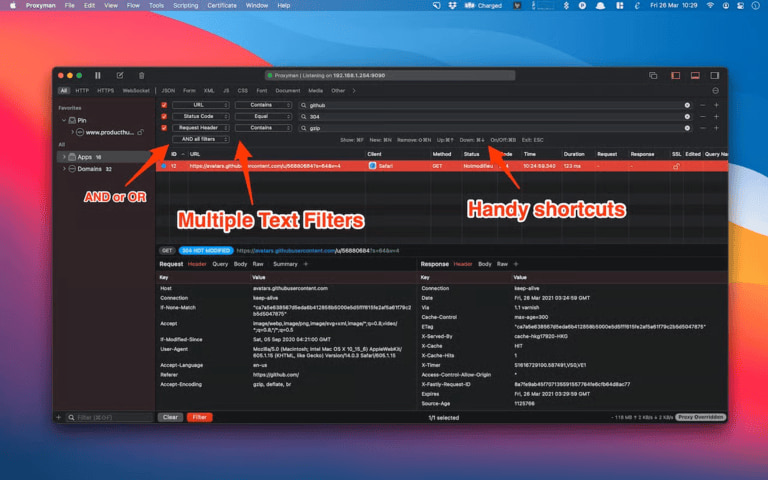The width and height of the screenshot is (768, 480).
Task: Add a filter after the Status Code row
Action: click(716, 117)
